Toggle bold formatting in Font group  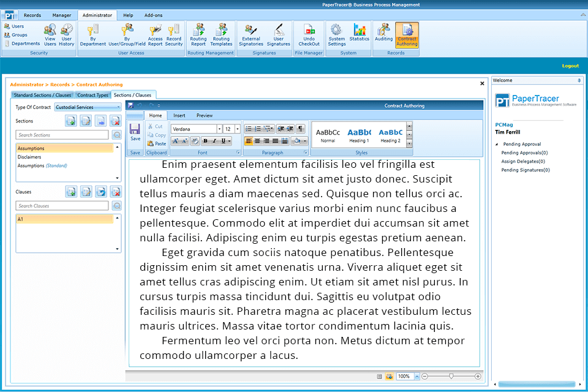205,141
